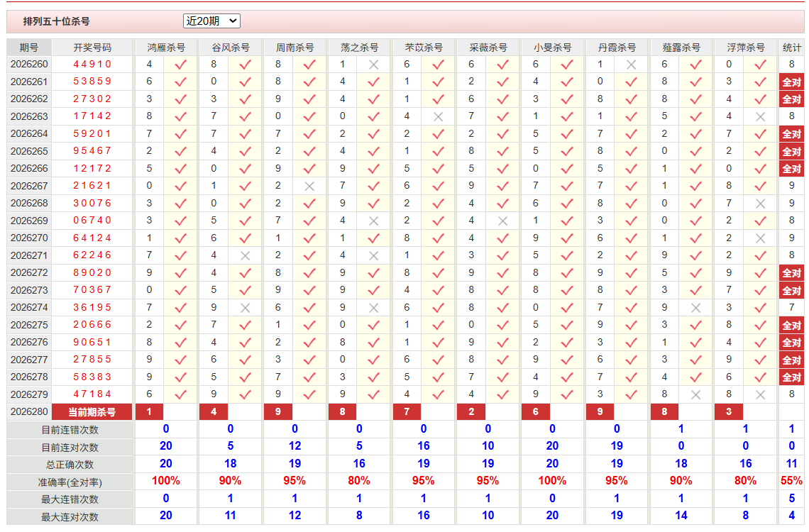This screenshot has width=809, height=532.
Task: Click winning number 59201
Action: (x=92, y=134)
